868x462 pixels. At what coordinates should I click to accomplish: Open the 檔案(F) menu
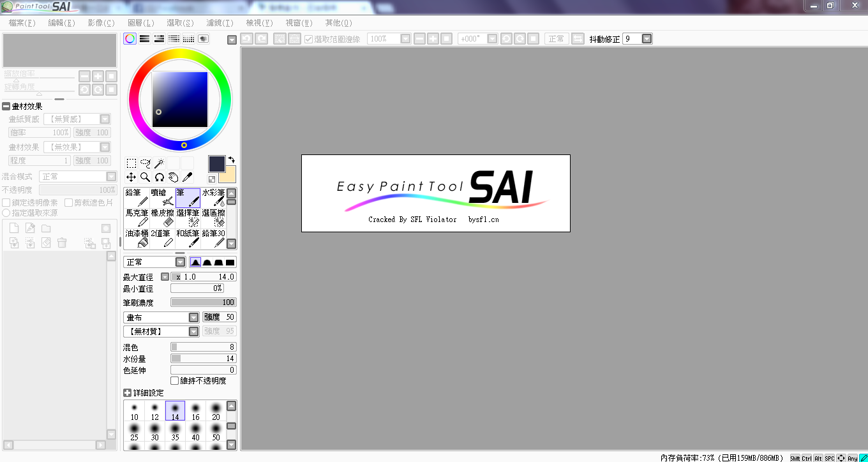pos(22,23)
